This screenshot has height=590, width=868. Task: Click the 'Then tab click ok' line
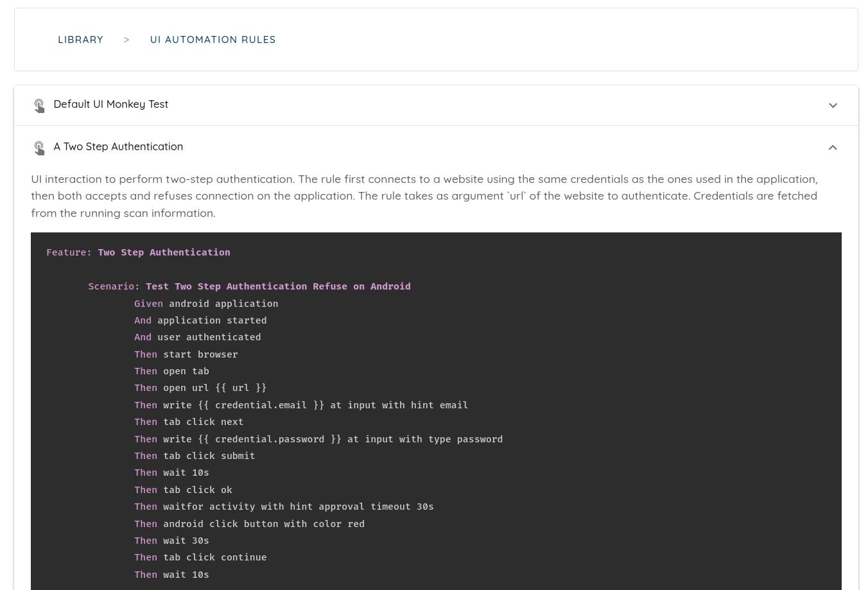pos(183,490)
